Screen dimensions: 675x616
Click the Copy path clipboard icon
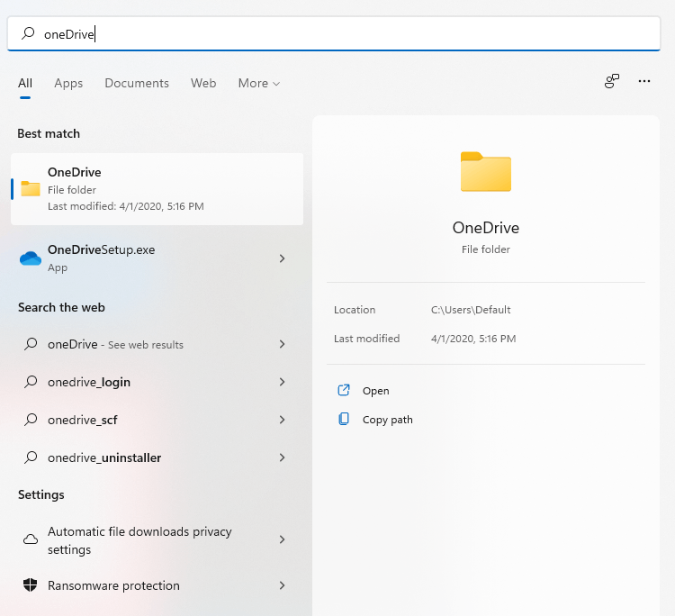point(344,419)
